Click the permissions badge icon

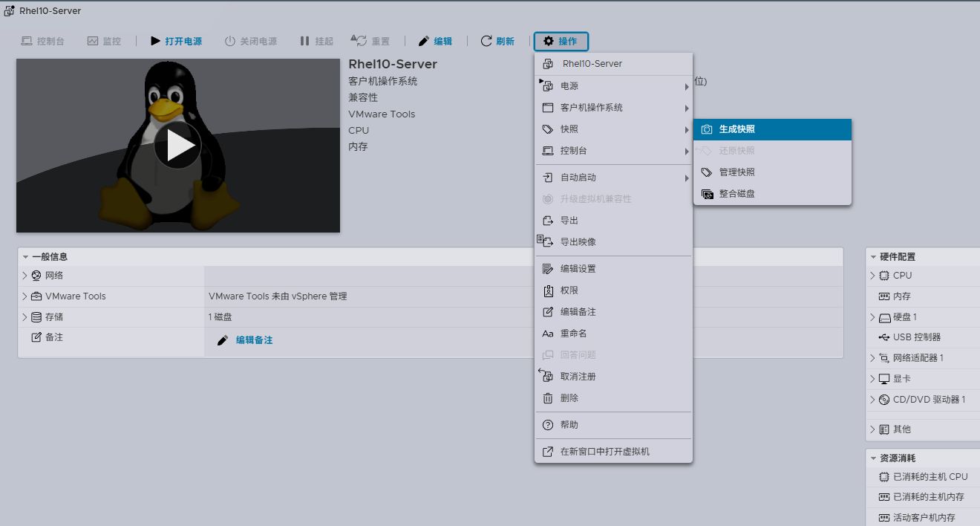pos(548,290)
